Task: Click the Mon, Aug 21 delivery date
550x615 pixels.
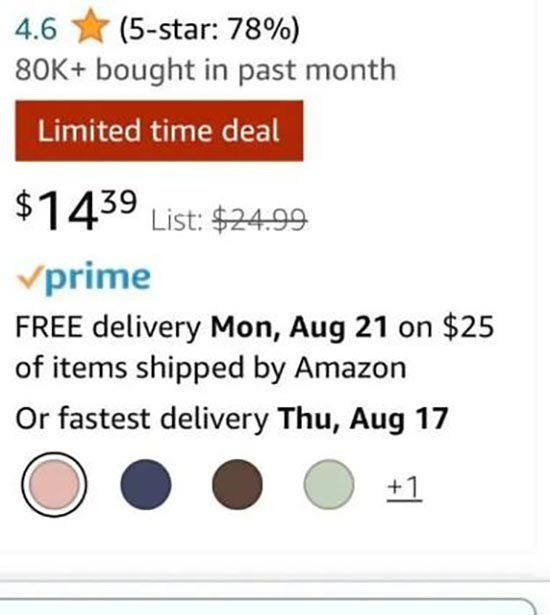Action: 299,328
